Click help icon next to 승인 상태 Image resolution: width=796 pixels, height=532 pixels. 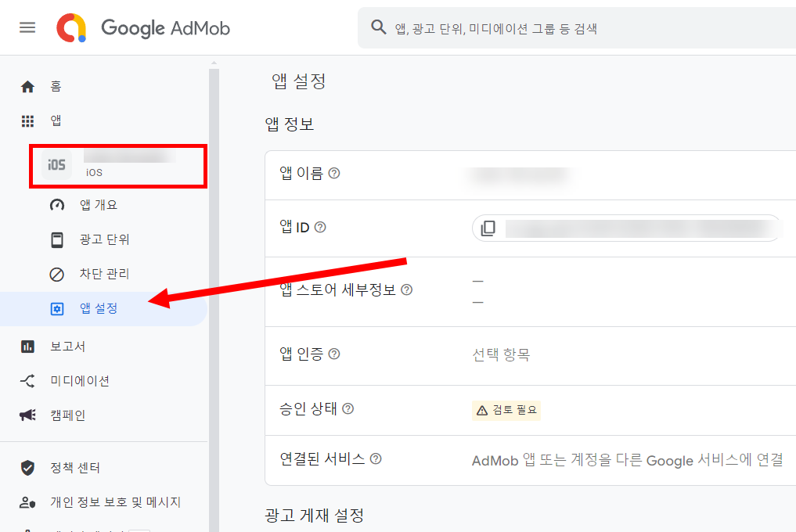coord(348,408)
